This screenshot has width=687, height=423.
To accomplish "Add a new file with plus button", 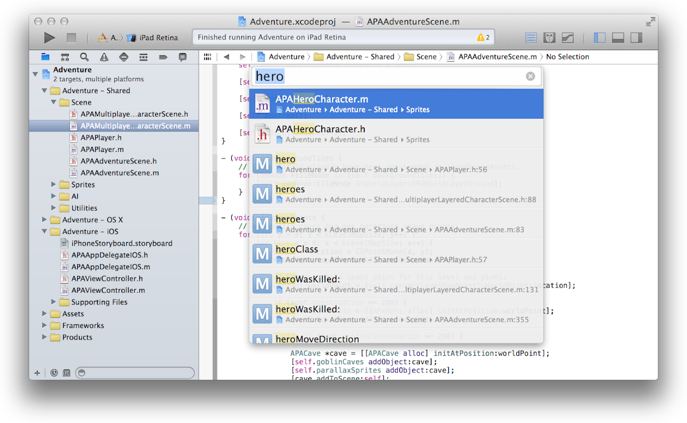I will [x=37, y=373].
